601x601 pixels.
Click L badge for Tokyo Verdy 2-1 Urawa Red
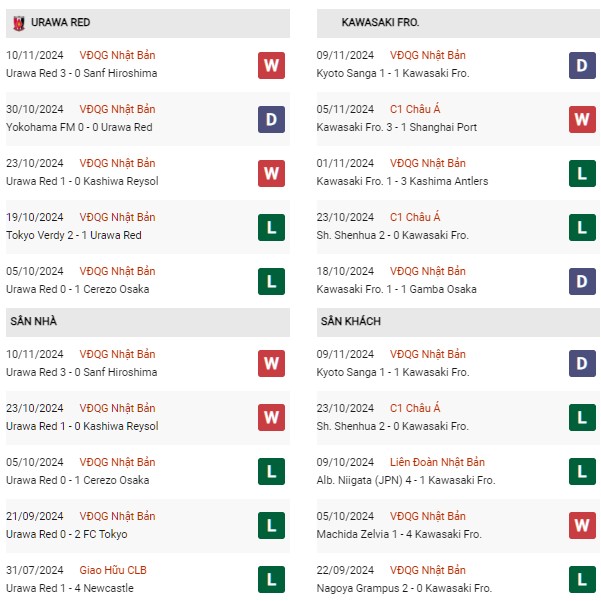[271, 228]
